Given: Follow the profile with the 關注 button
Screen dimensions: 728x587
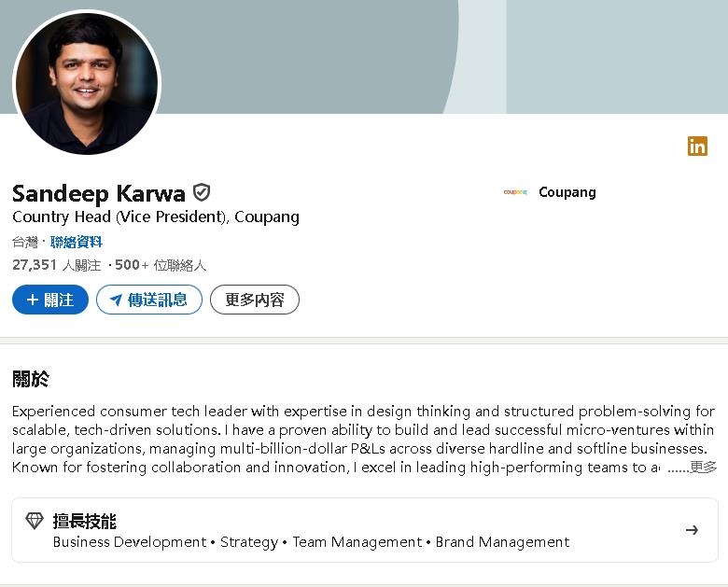Looking at the screenshot, I should point(50,300).
